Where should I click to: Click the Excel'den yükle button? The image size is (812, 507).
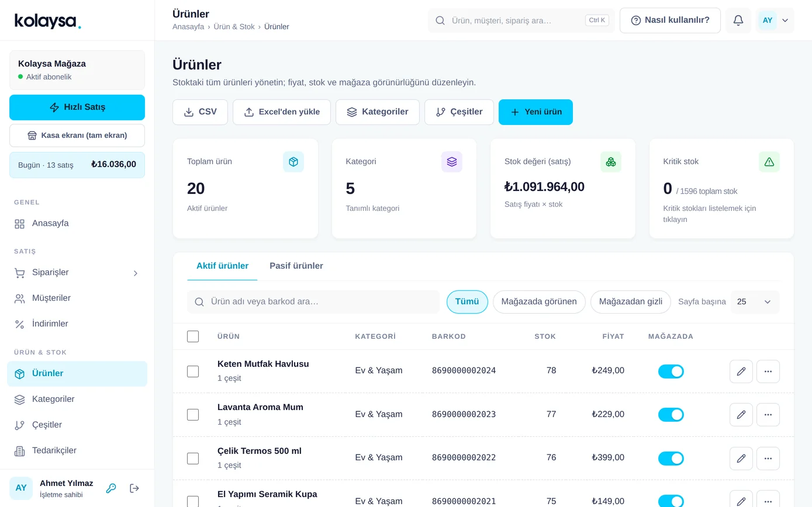pos(282,112)
